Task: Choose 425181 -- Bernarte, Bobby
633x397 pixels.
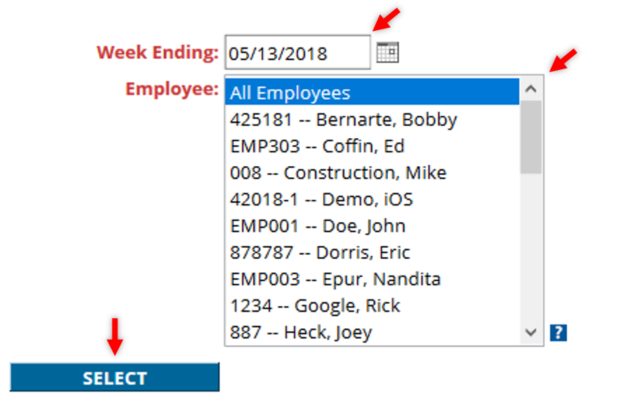Action: 372,120
